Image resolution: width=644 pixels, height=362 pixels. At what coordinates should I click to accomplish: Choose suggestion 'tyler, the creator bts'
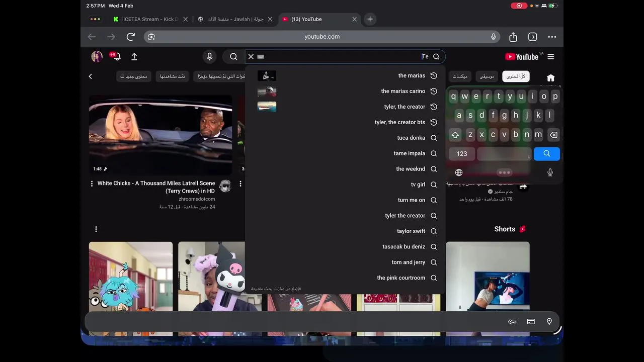(345, 122)
